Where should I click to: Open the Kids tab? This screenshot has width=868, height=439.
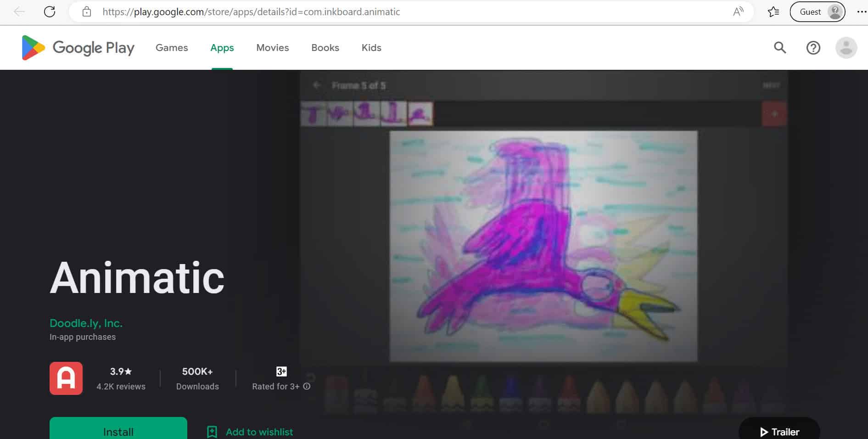(x=371, y=48)
